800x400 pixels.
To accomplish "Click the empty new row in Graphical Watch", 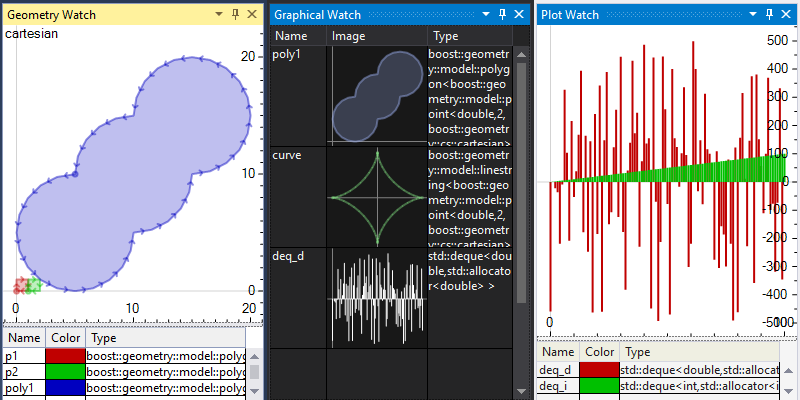I will [391, 374].
